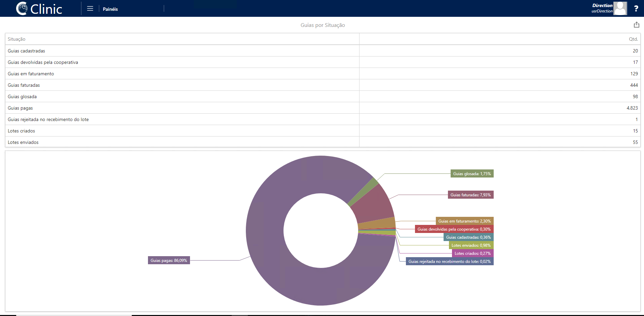The width and height of the screenshot is (644, 316).
Task: Click the 4,823 quantity value
Action: point(632,108)
